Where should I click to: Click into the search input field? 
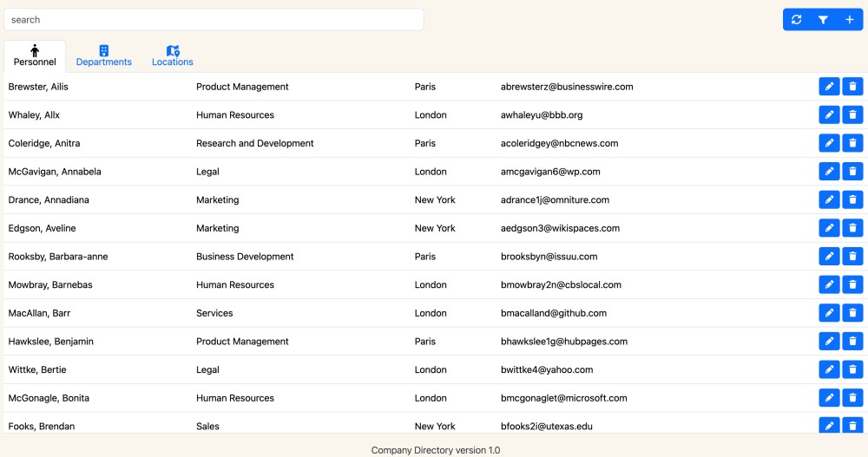(x=214, y=20)
